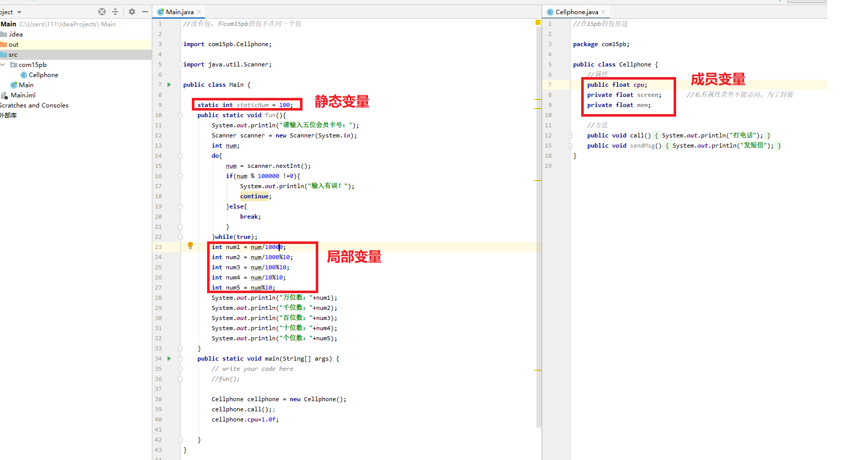Click 'int num;' on line 13
The height and width of the screenshot is (460, 868).
coord(226,146)
